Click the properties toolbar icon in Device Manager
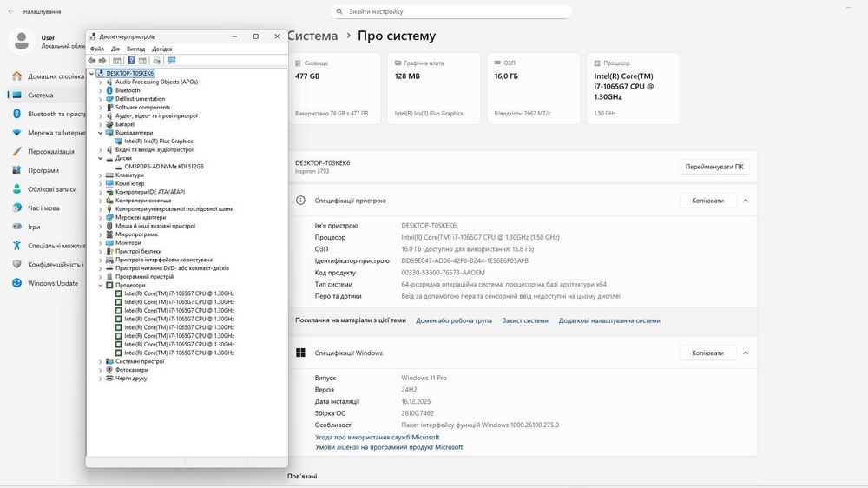 point(117,61)
